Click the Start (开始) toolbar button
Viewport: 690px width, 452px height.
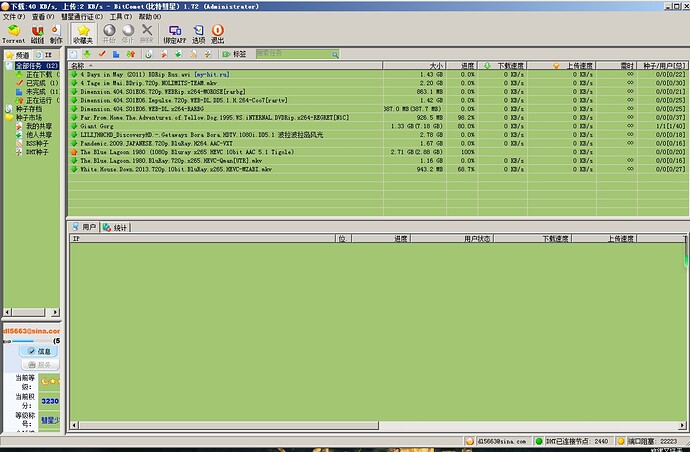click(x=109, y=34)
